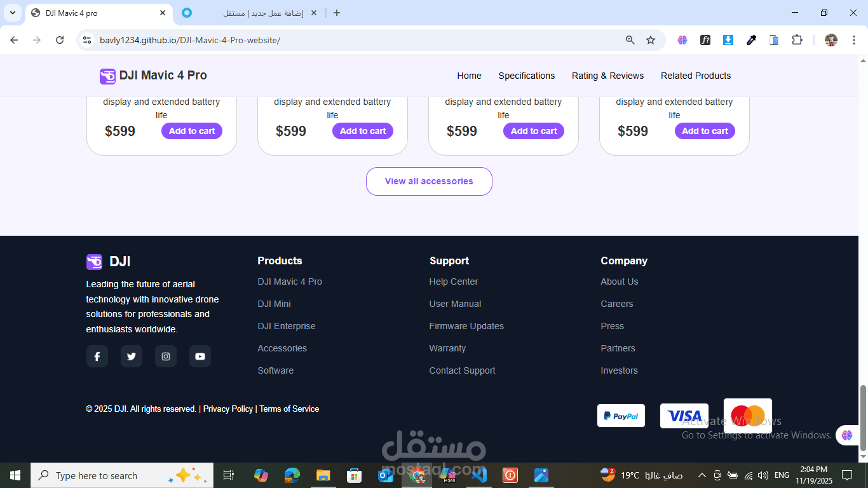Open the Contact Support link
This screenshot has width=868, height=488.
pos(462,370)
